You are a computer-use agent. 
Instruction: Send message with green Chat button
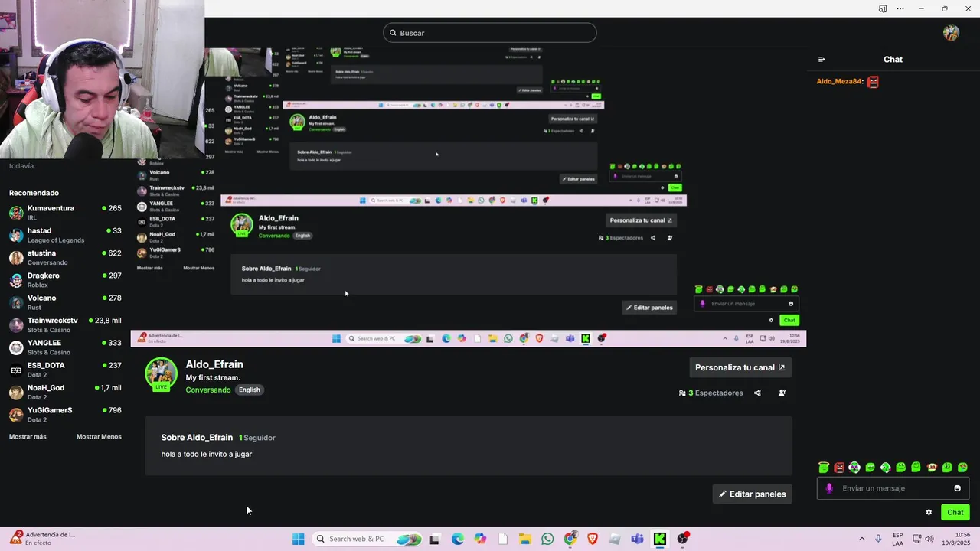tap(955, 512)
